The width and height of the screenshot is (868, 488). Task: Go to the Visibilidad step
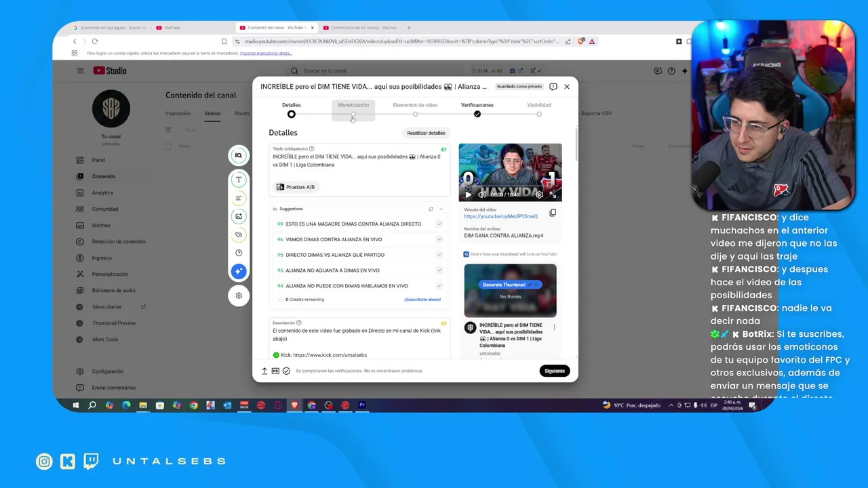pyautogui.click(x=539, y=110)
